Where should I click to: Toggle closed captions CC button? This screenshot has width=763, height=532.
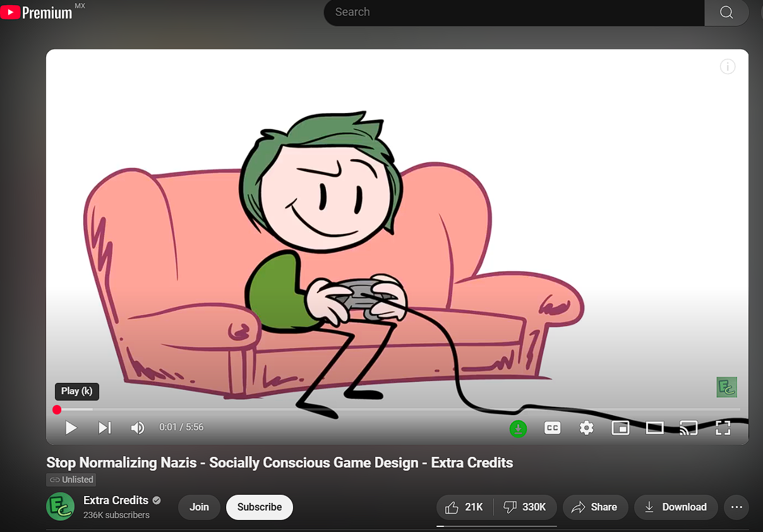tap(553, 428)
